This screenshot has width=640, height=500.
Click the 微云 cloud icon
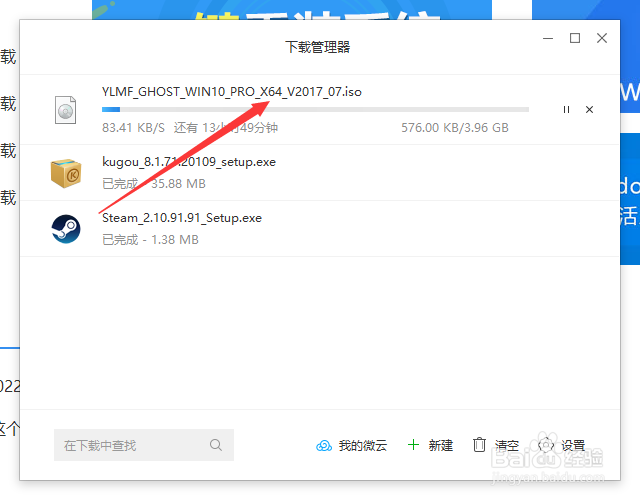point(324,446)
